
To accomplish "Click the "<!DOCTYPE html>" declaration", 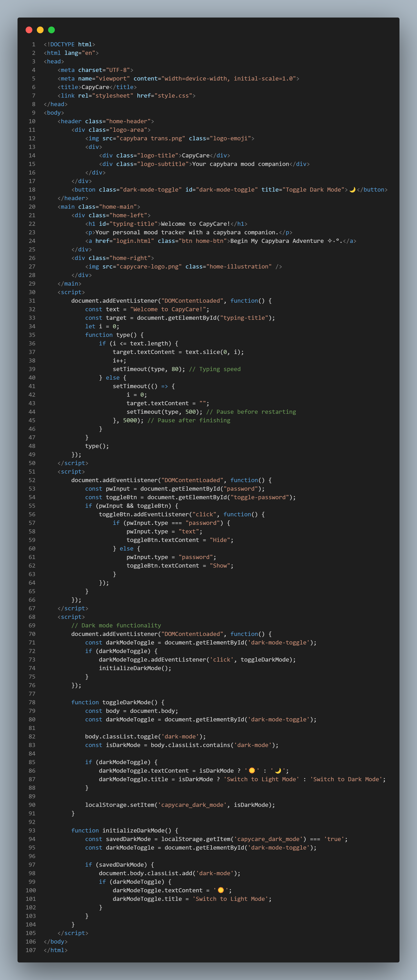I will pos(70,44).
